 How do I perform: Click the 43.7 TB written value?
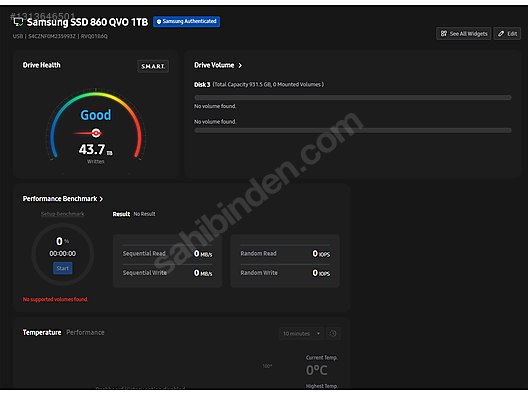96,150
